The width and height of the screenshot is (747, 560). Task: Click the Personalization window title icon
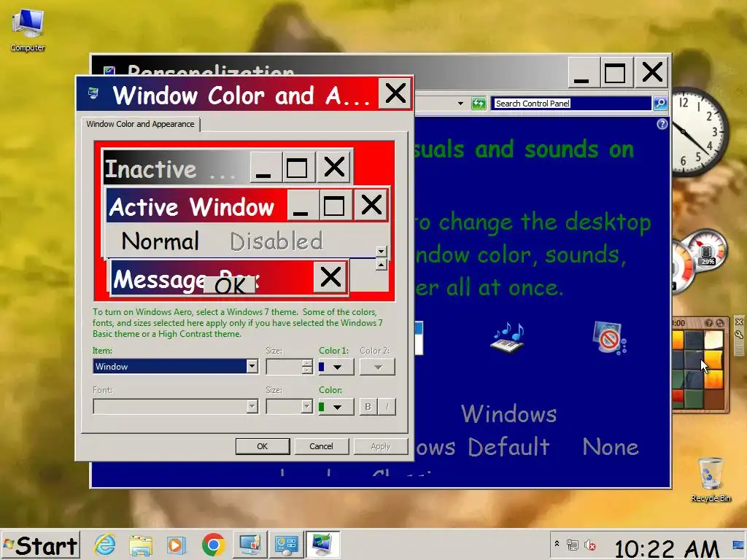(109, 71)
